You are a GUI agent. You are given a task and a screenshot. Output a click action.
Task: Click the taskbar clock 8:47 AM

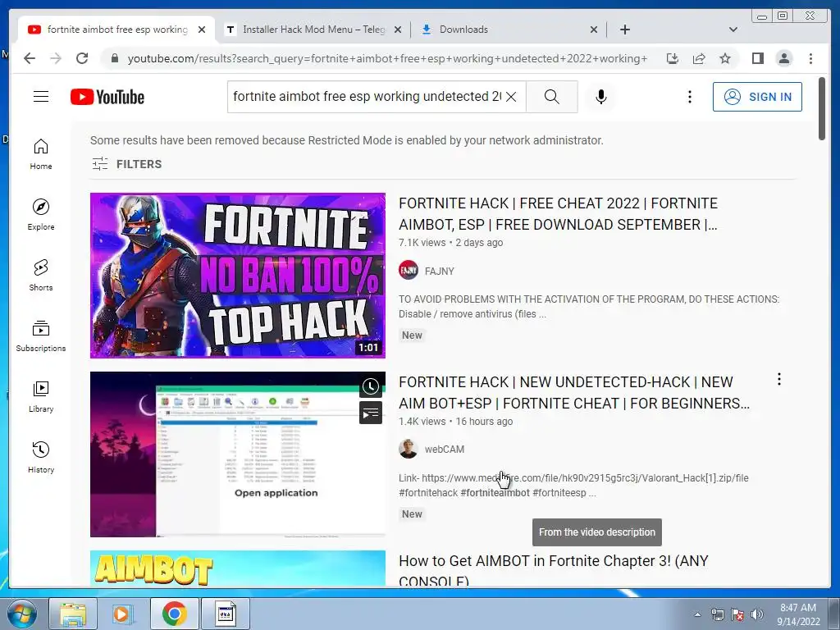pos(798,614)
